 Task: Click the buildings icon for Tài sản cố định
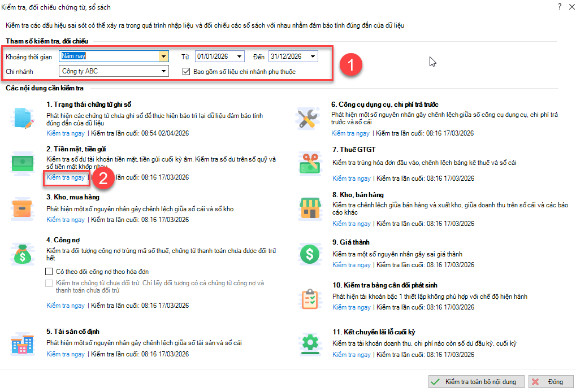point(23,345)
